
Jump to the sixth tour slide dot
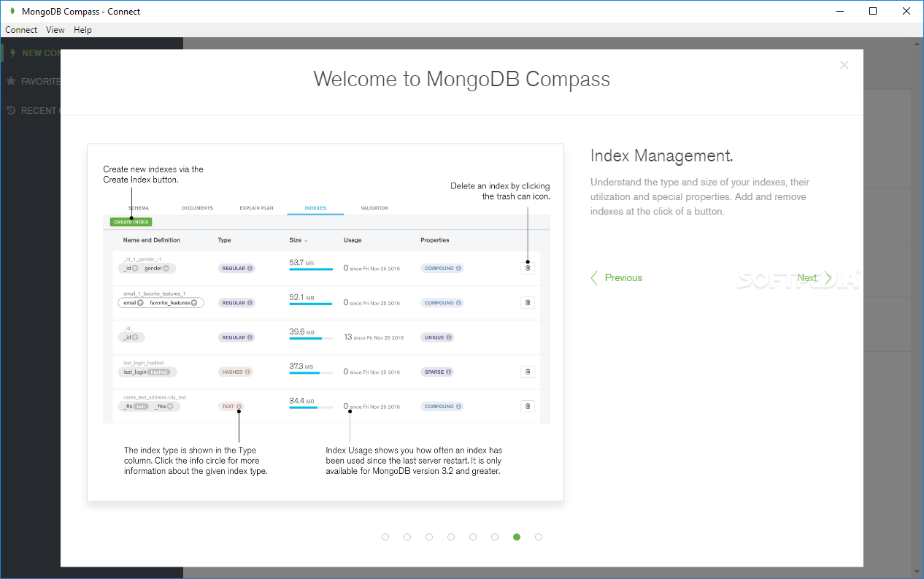[x=495, y=537]
